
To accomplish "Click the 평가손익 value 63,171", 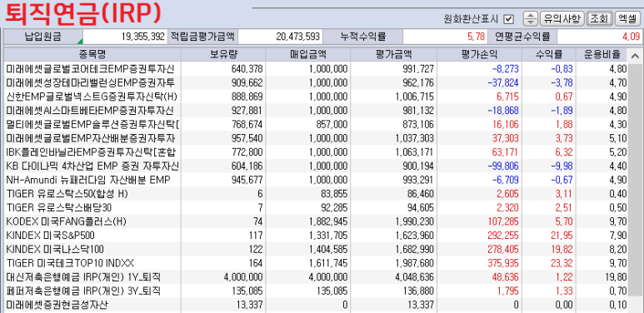I will coord(506,152).
